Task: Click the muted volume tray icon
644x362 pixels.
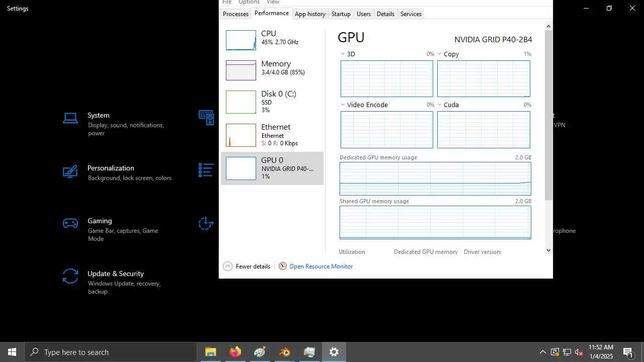Action: tap(579, 352)
